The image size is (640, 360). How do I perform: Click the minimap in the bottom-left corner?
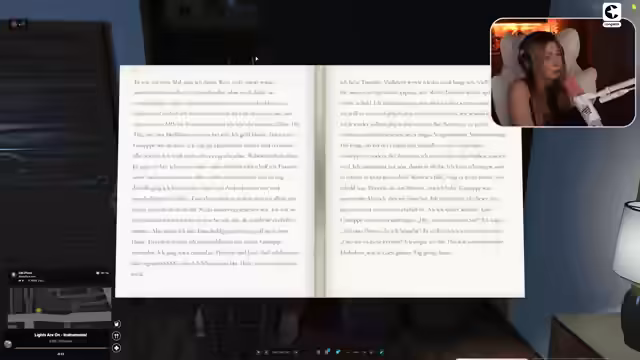pos(60,308)
